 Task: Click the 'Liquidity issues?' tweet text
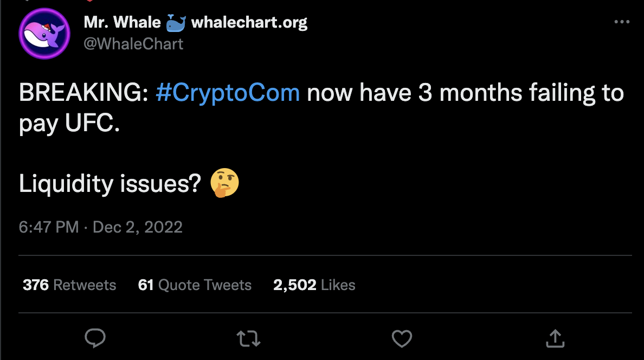pyautogui.click(x=110, y=183)
